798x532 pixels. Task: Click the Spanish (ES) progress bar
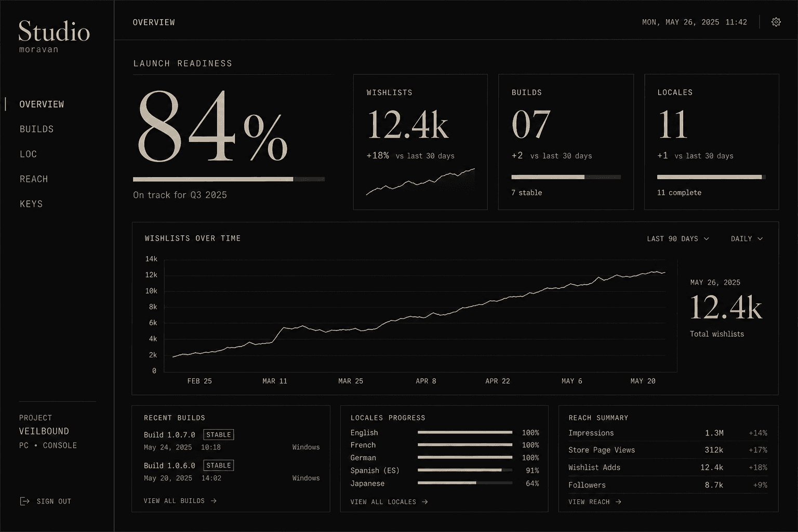[465, 470]
